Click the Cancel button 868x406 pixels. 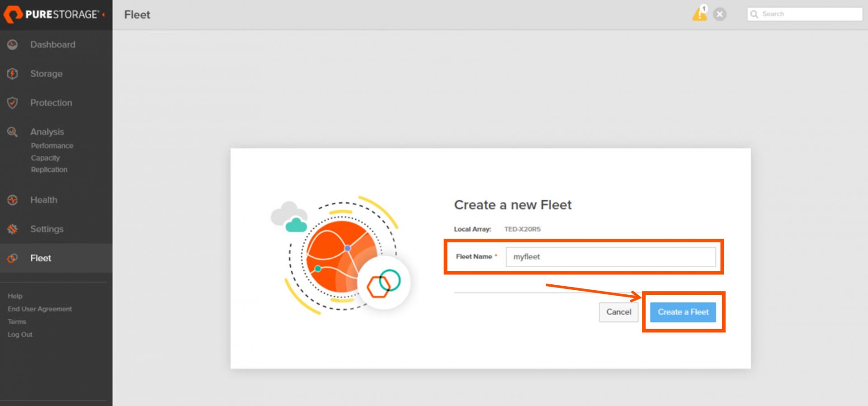tap(618, 312)
